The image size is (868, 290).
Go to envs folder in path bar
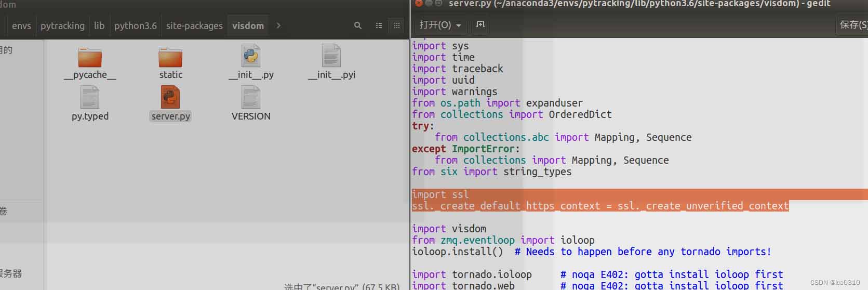[x=21, y=25]
